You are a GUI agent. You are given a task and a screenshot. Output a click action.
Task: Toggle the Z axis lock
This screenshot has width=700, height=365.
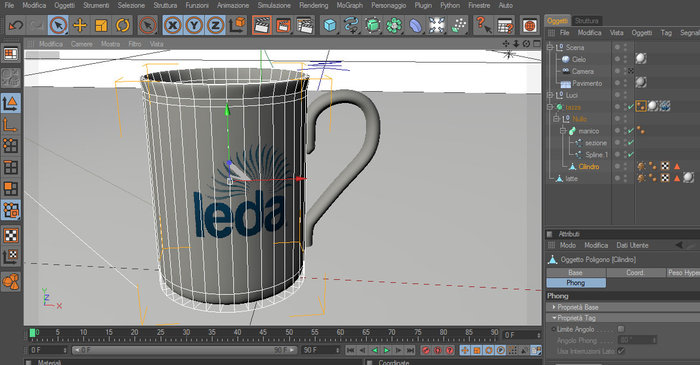[x=215, y=25]
